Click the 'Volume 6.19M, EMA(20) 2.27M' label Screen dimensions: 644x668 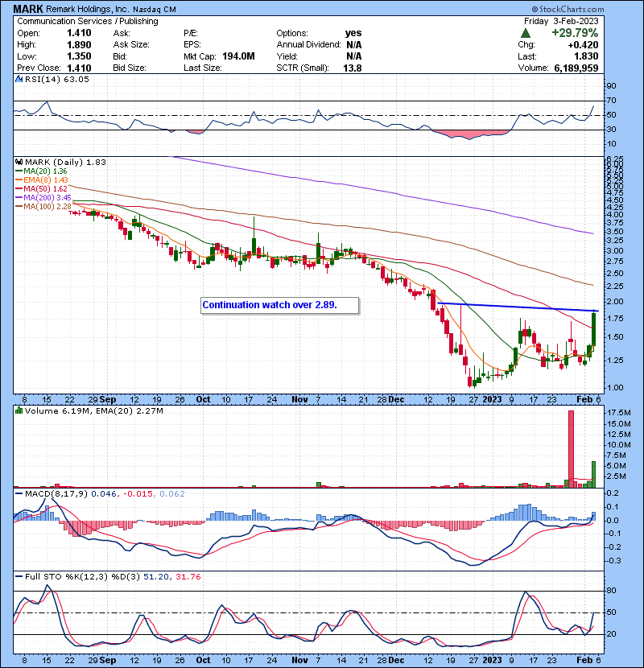[93, 411]
